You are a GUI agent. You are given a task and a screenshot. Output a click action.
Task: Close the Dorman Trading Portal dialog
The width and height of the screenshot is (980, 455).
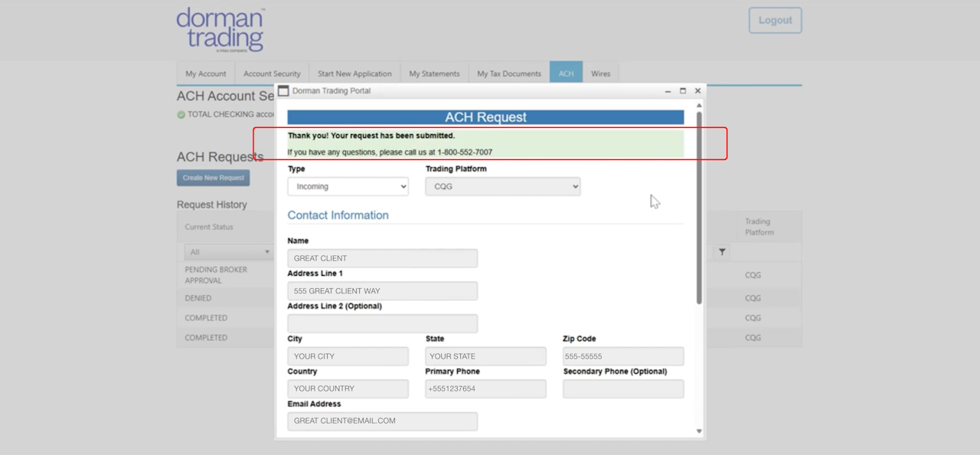[697, 90]
